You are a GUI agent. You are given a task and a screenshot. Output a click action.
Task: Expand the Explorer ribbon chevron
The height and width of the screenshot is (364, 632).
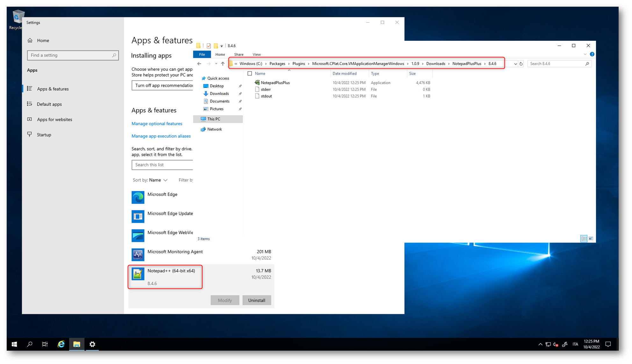click(x=585, y=54)
